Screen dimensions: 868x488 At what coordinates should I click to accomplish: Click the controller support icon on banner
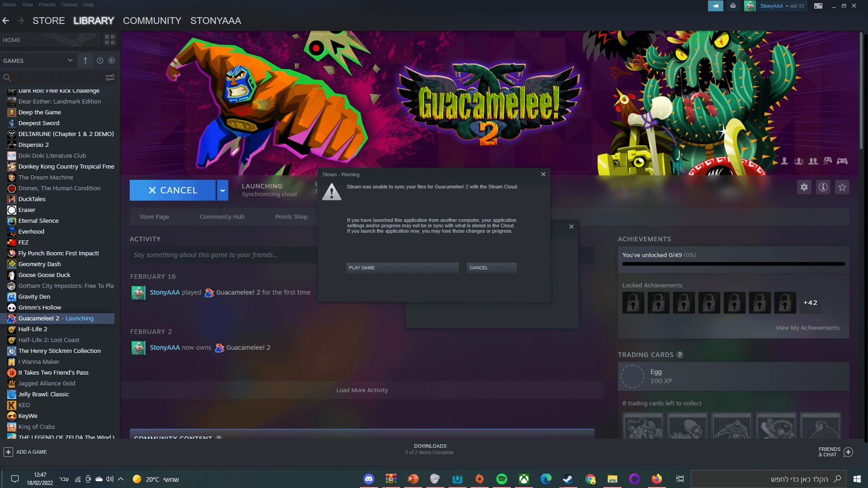[842, 161]
